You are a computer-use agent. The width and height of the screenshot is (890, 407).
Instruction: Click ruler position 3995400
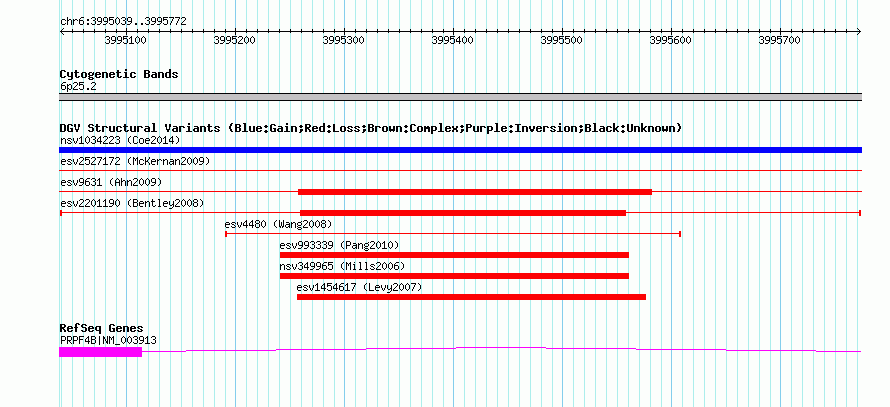click(453, 40)
